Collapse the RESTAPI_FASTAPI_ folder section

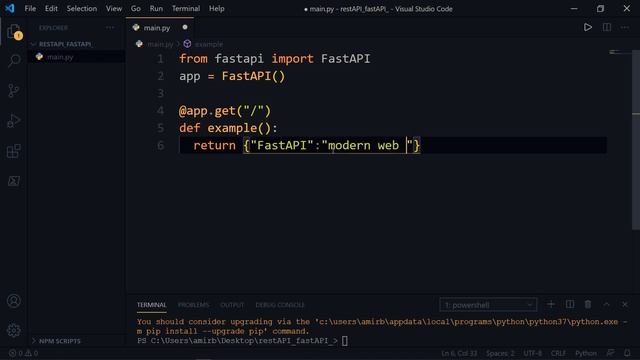pos(77,44)
